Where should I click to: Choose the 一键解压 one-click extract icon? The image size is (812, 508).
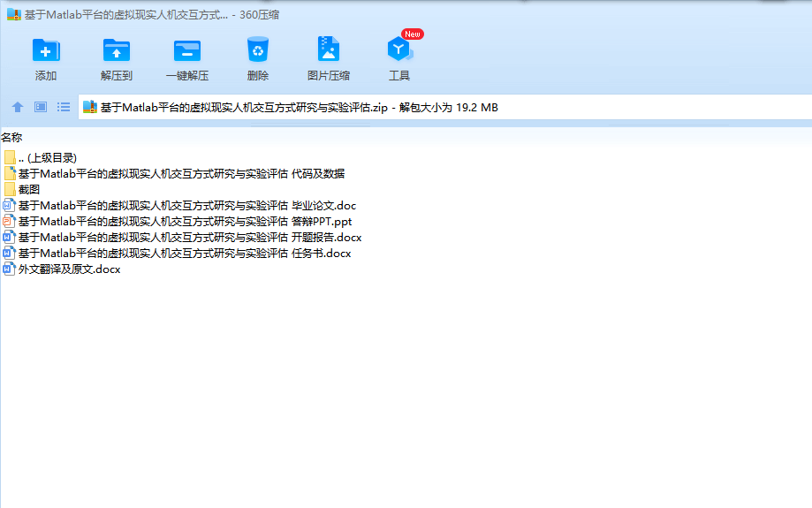(x=187, y=50)
